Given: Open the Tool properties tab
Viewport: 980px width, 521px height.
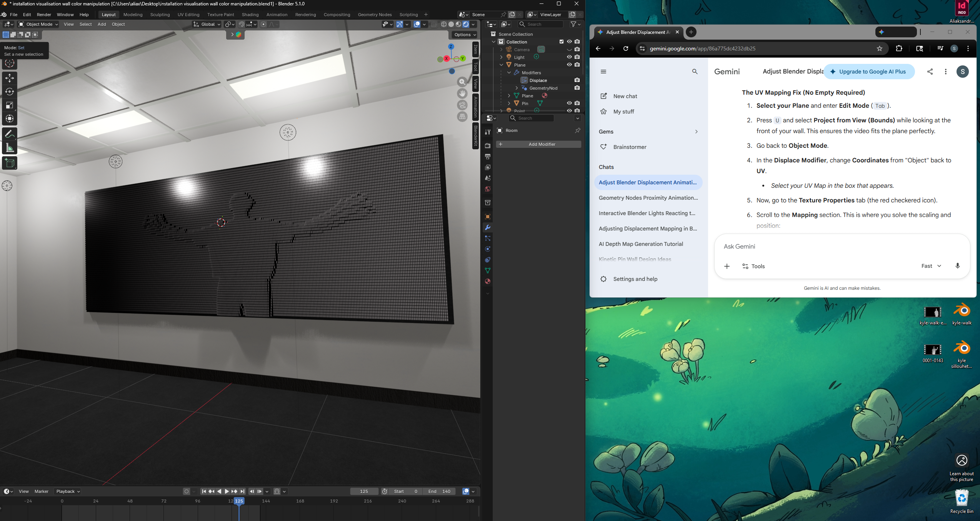Looking at the screenshot, I should coord(488,132).
